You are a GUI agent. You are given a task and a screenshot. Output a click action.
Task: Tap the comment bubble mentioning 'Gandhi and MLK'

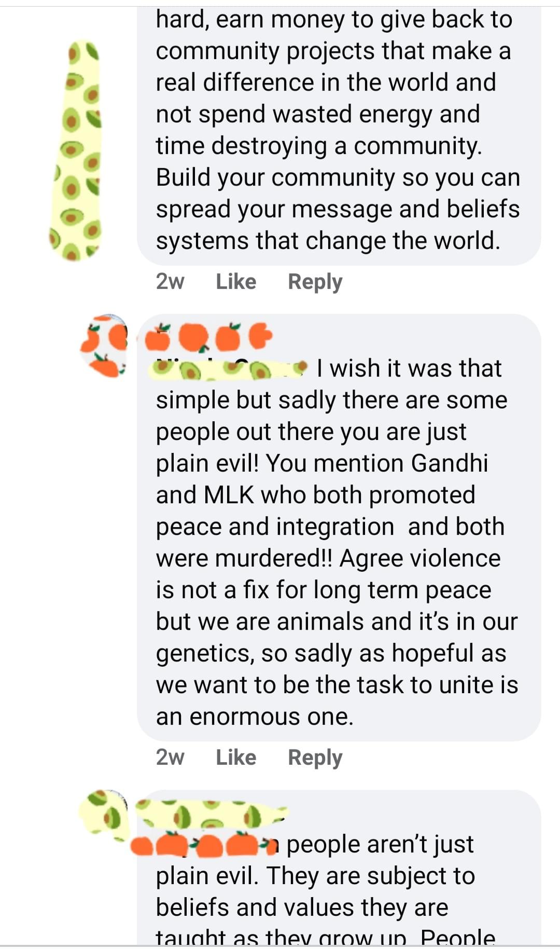click(339, 527)
